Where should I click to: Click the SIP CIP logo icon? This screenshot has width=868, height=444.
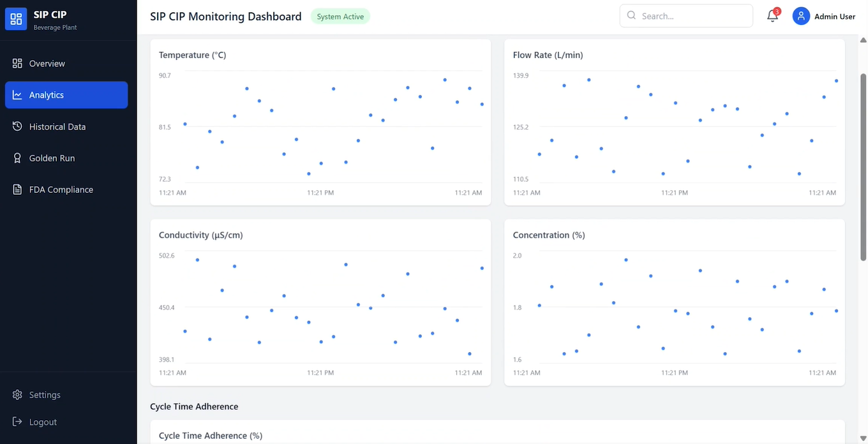point(16,18)
